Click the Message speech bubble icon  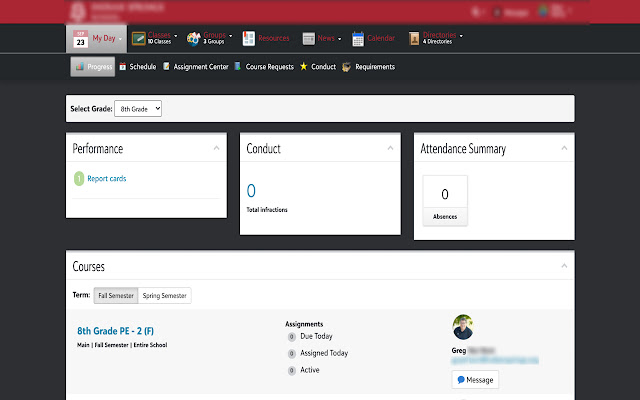461,380
